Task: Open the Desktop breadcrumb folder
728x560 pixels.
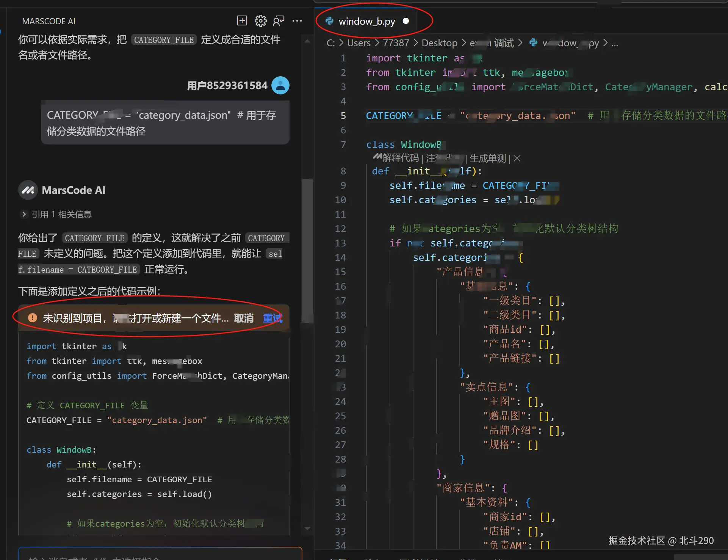Action: point(439,43)
